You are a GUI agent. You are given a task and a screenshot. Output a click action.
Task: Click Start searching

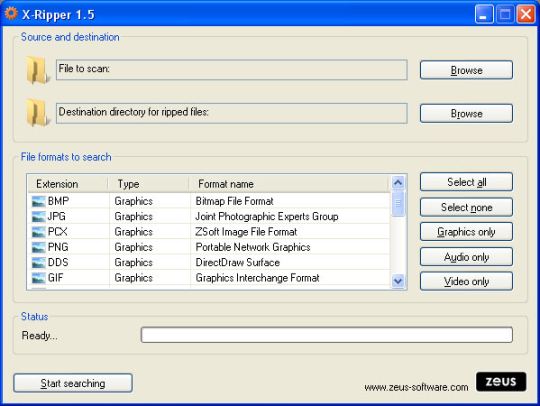point(73,383)
